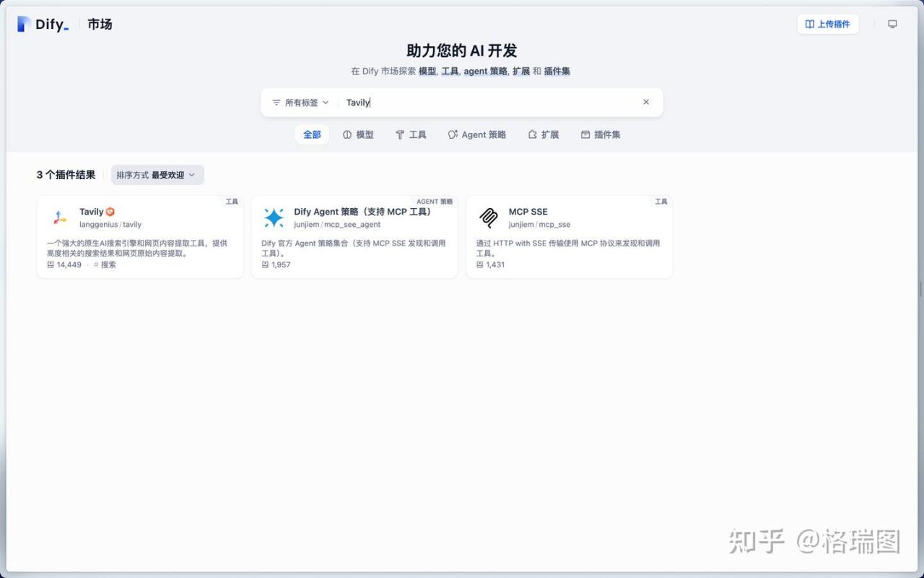The width and height of the screenshot is (924, 578).
Task: Click the monitor theme icon at top right
Action: (x=892, y=24)
